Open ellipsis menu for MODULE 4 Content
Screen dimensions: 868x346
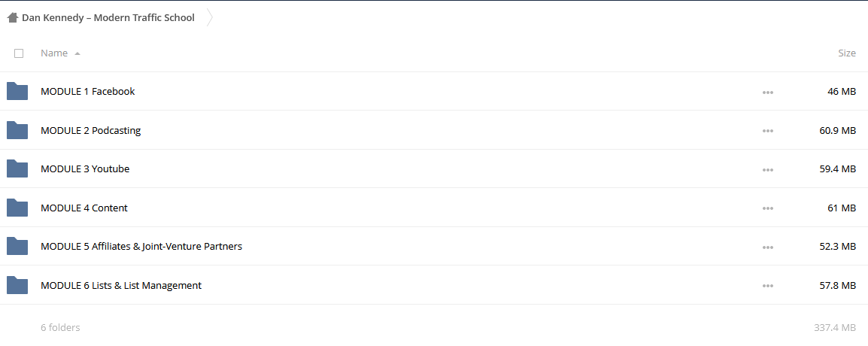tap(768, 208)
